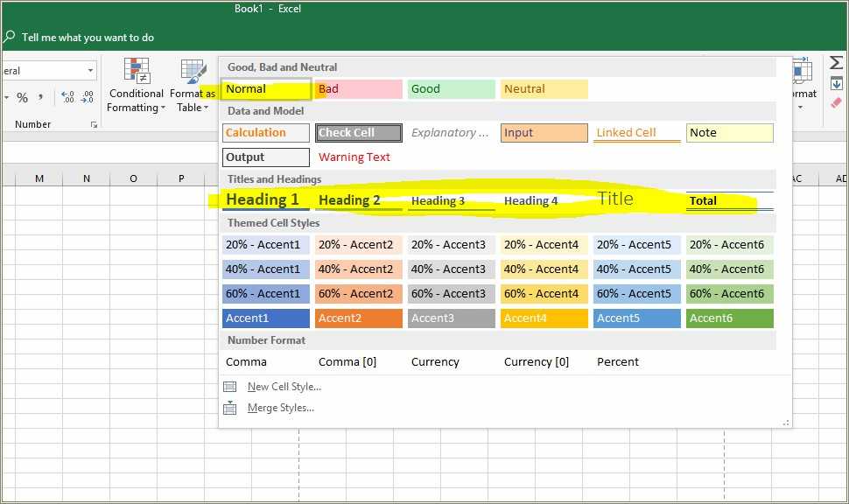Apply Percent Style formatting

point(22,97)
